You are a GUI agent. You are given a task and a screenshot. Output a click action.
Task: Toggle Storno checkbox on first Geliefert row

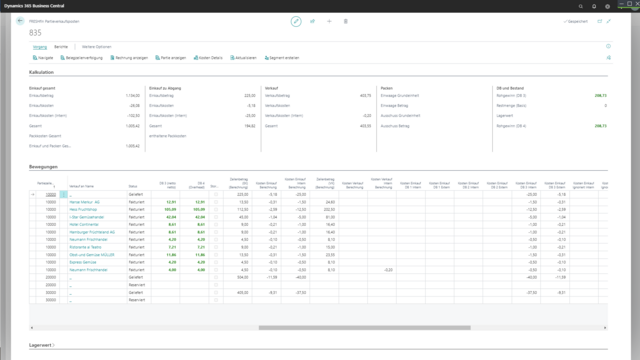point(216,195)
